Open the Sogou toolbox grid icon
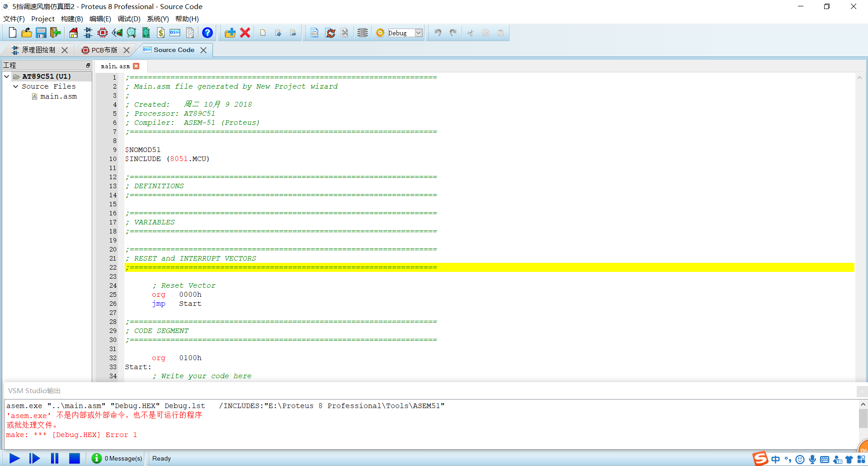This screenshot has width=868, height=466. (861, 460)
